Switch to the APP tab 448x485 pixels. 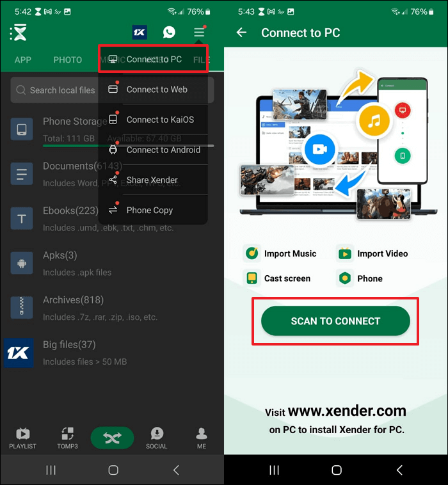pyautogui.click(x=23, y=60)
